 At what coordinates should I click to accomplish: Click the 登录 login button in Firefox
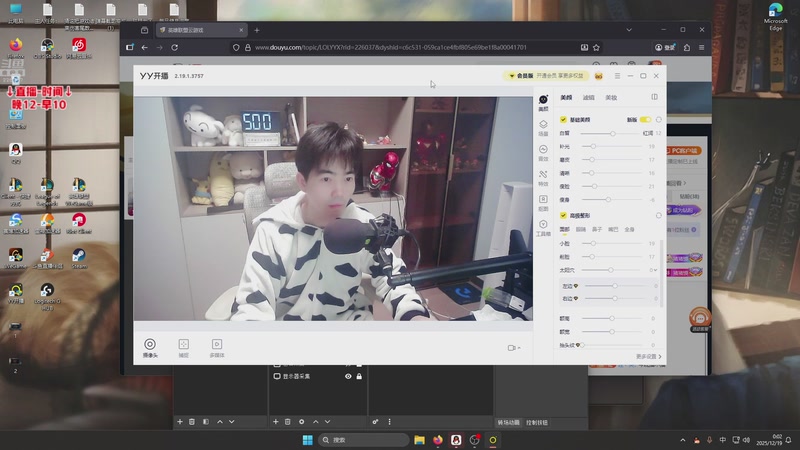tap(665, 47)
